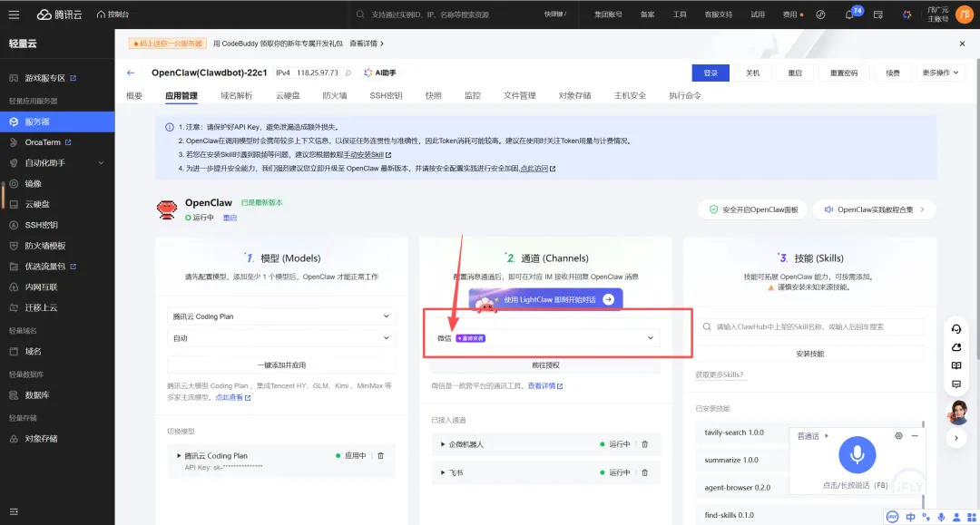This screenshot has height=525, width=980.
Task: Open 备案 in top bar
Action: pyautogui.click(x=648, y=15)
